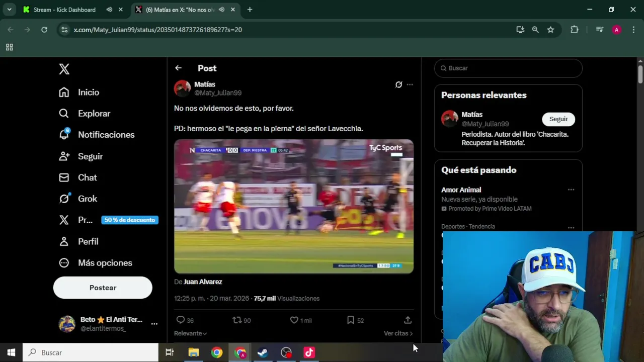Screen dimensions: 644x362
Task: Click the Grok explain icon on post
Action: point(398,84)
